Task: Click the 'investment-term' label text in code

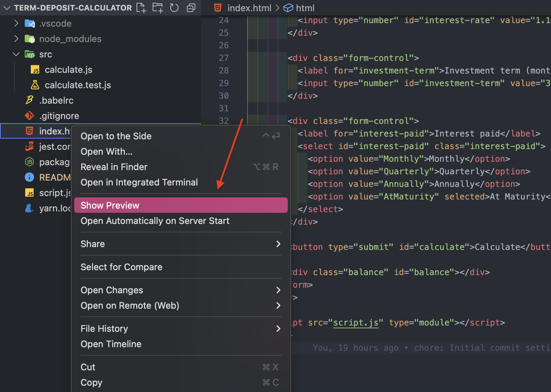Action: coord(399,70)
